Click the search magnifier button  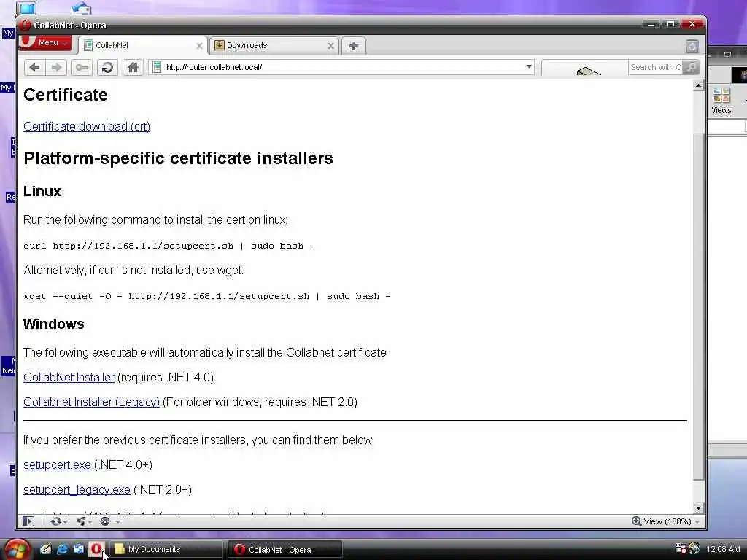click(x=691, y=67)
